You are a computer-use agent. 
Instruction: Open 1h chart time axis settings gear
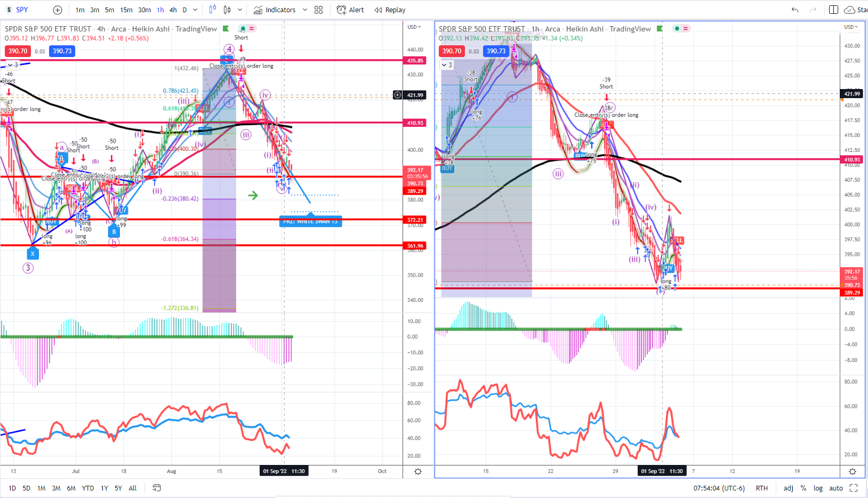click(x=853, y=471)
